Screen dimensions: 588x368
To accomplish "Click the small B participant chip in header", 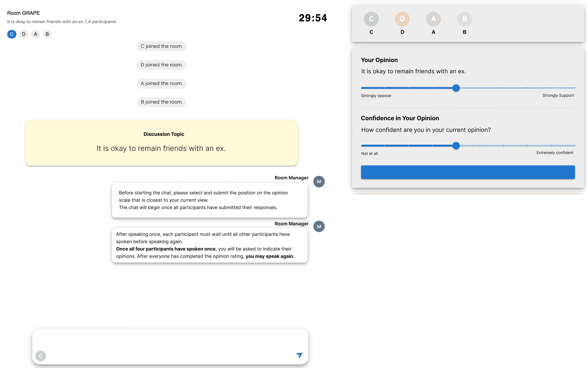I will coord(47,34).
